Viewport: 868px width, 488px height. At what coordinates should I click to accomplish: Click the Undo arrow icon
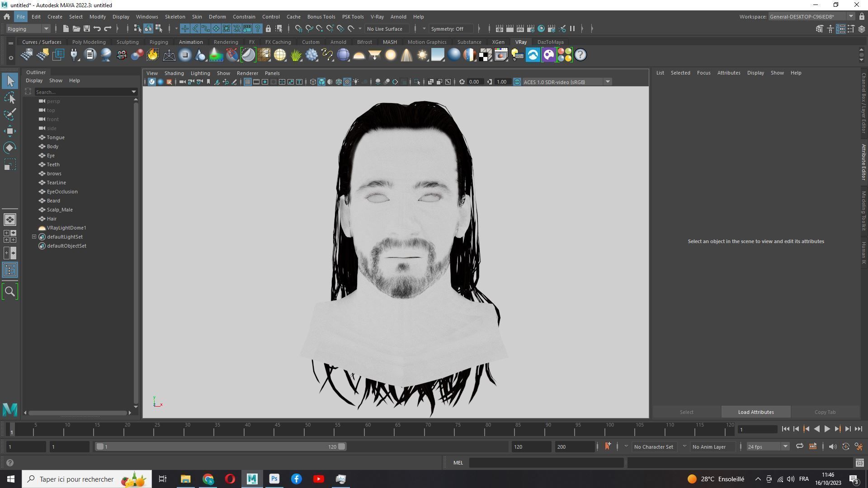coord(97,29)
